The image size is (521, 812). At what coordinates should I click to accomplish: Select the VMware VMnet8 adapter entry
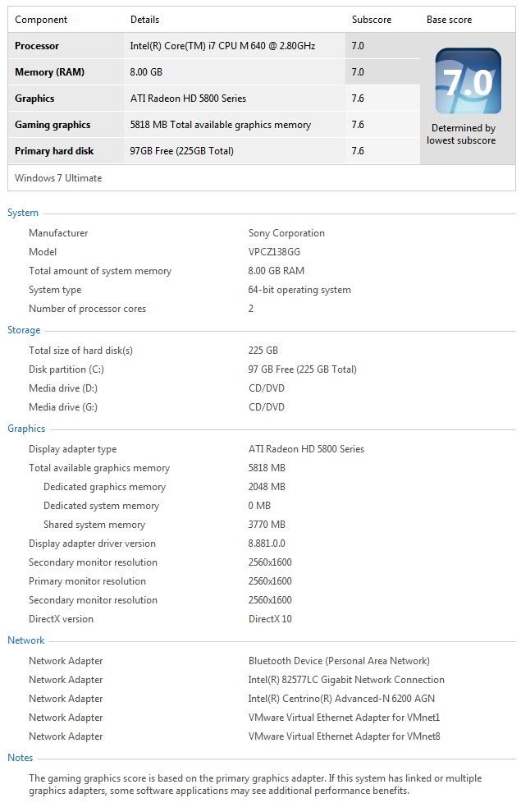344,736
